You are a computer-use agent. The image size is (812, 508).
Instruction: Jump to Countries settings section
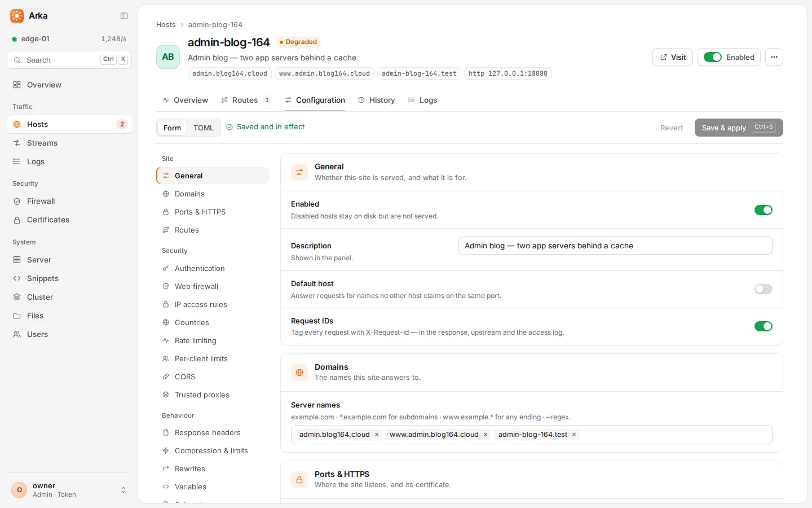pos(213,322)
